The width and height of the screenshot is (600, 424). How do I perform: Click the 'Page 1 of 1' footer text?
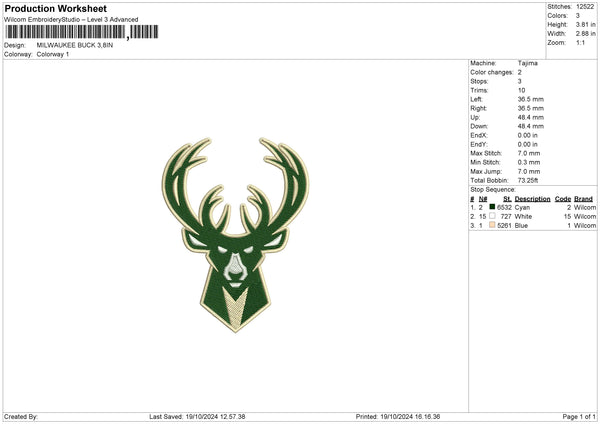click(579, 417)
